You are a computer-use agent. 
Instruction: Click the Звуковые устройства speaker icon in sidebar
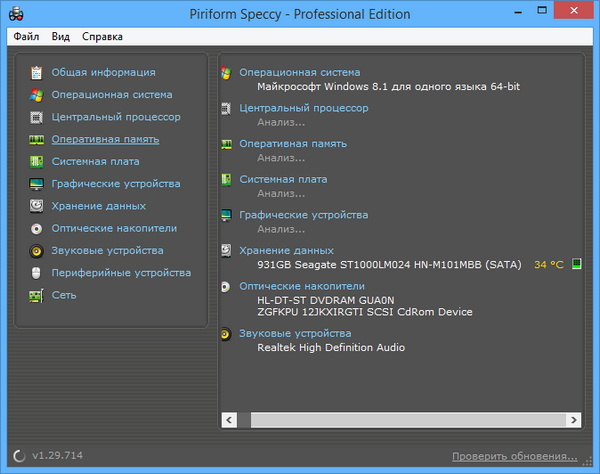[36, 251]
